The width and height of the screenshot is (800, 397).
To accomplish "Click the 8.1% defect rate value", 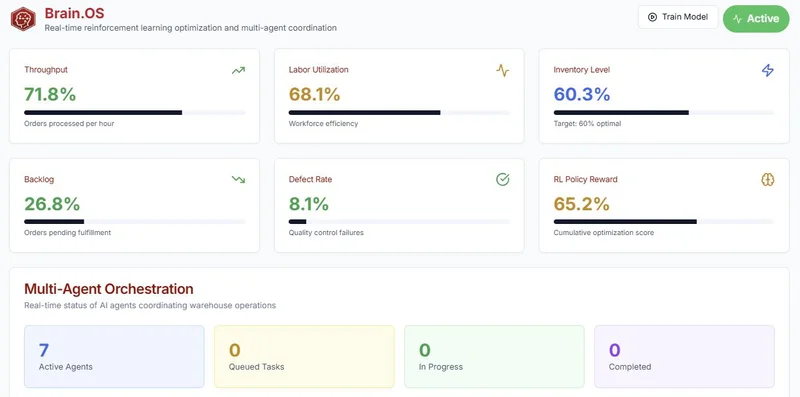I will tap(309, 204).
